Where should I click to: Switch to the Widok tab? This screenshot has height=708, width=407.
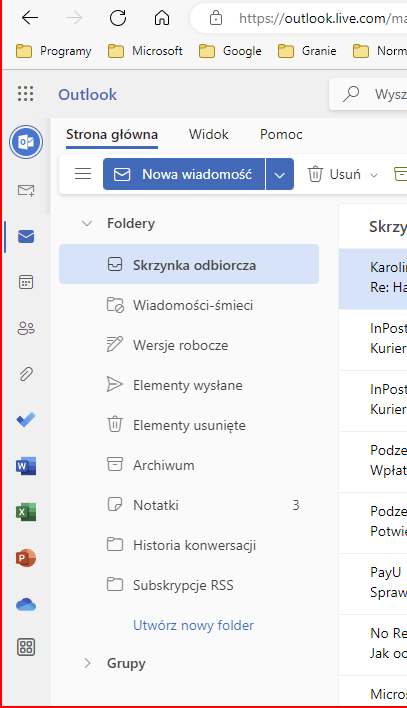coord(209,135)
